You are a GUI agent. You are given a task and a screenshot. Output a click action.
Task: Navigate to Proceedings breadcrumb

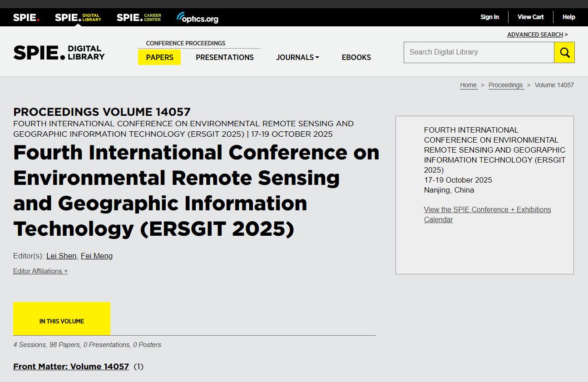point(505,85)
